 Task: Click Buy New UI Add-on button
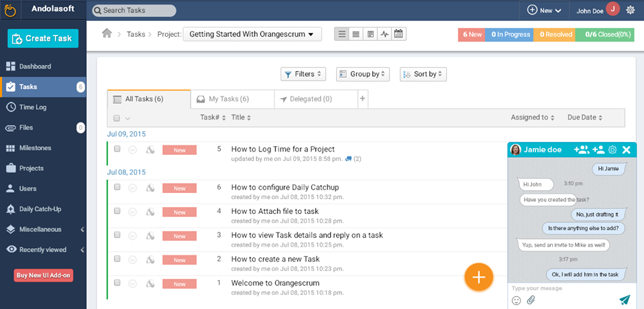click(44, 275)
